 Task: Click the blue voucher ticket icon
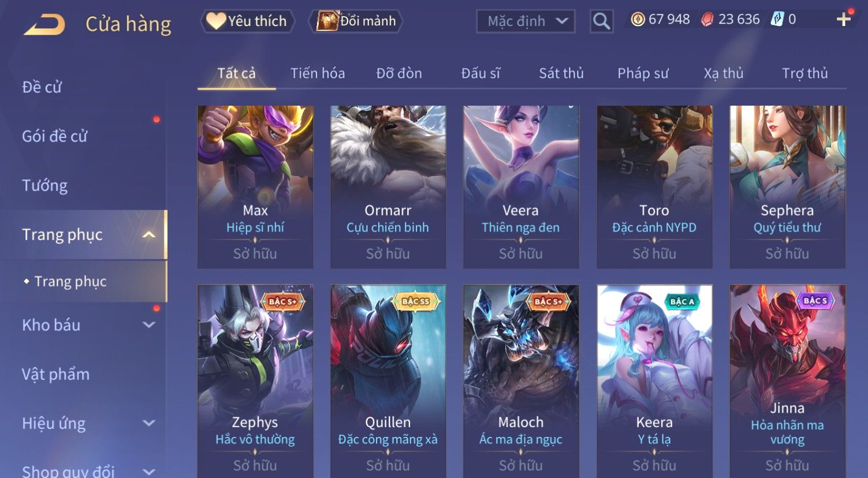tap(777, 20)
